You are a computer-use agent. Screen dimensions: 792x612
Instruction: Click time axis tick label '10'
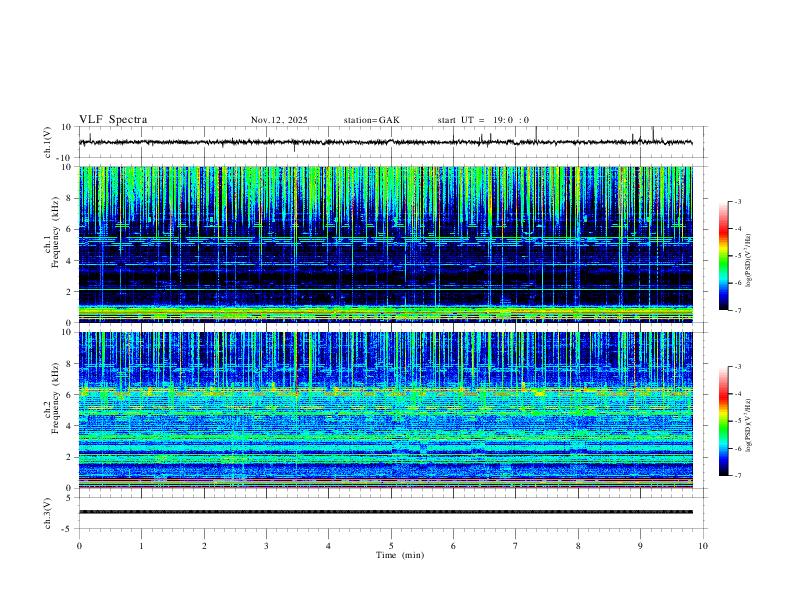(x=703, y=546)
